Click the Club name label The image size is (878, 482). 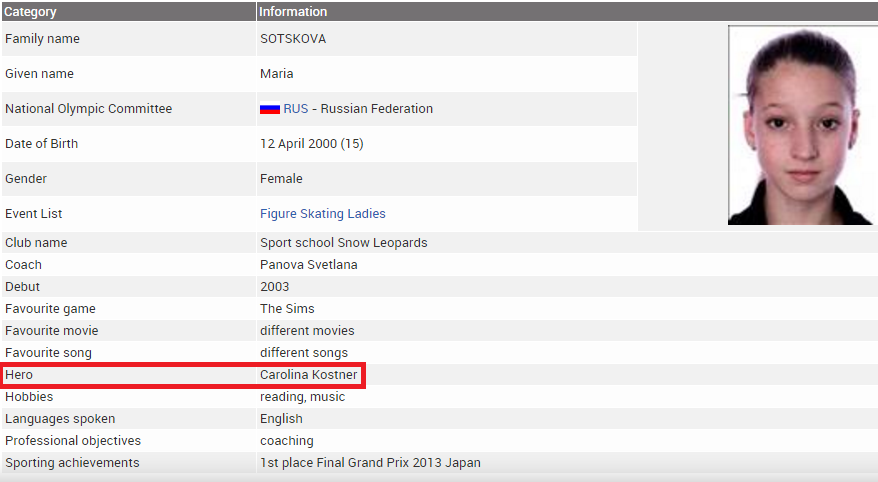click(x=36, y=243)
